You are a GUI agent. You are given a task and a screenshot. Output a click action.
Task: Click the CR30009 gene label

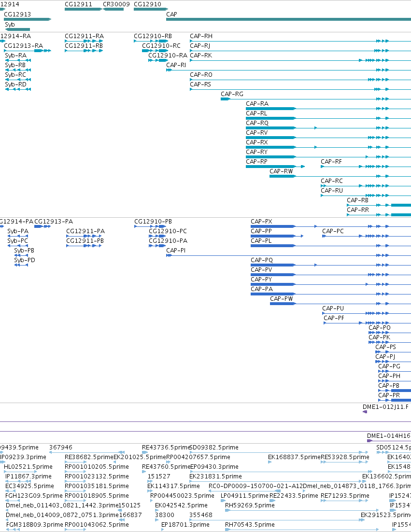(116, 4)
